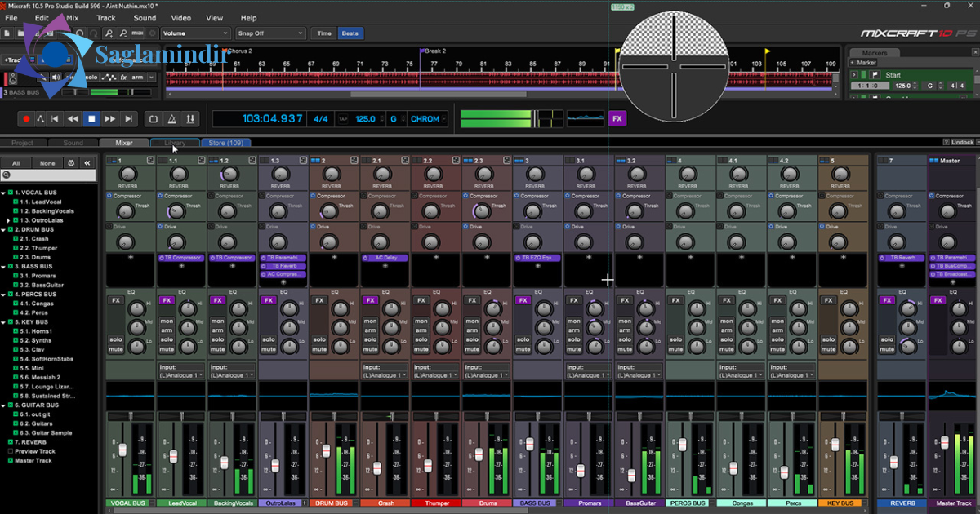980x514 pixels.
Task: Toggle Compressor power on channel 1
Action: tap(109, 196)
